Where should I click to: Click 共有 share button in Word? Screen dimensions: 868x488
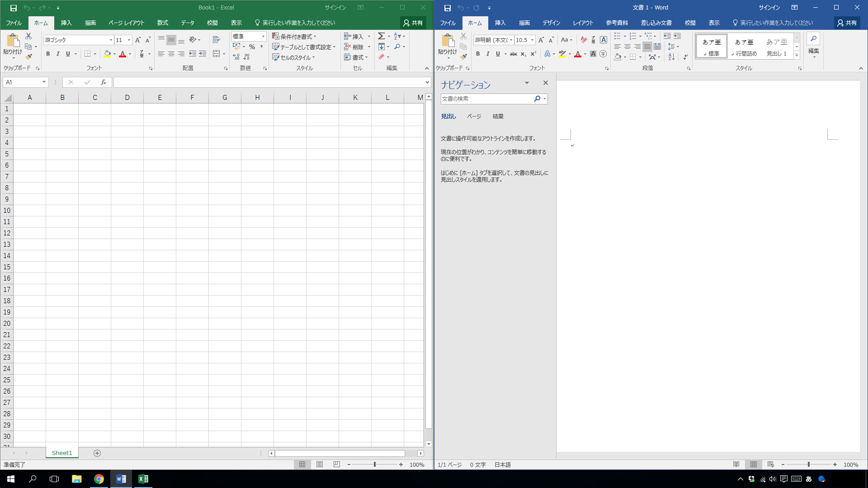847,23
